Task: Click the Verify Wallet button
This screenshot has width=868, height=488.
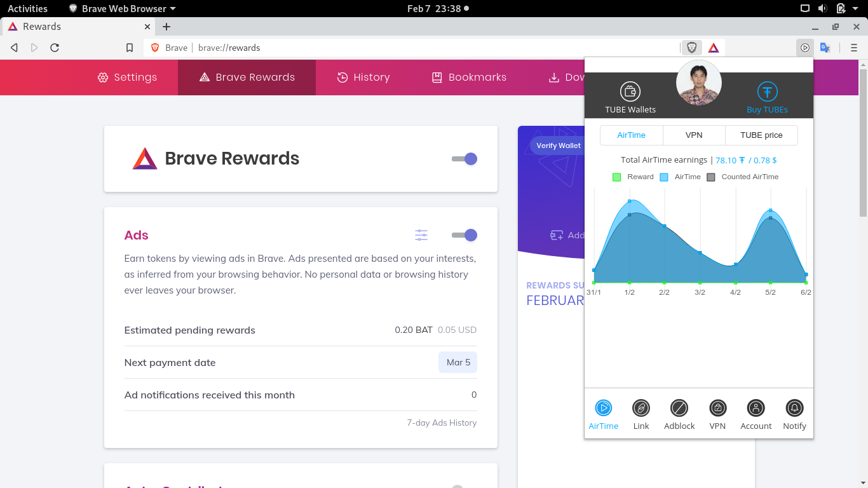Action: (x=557, y=146)
